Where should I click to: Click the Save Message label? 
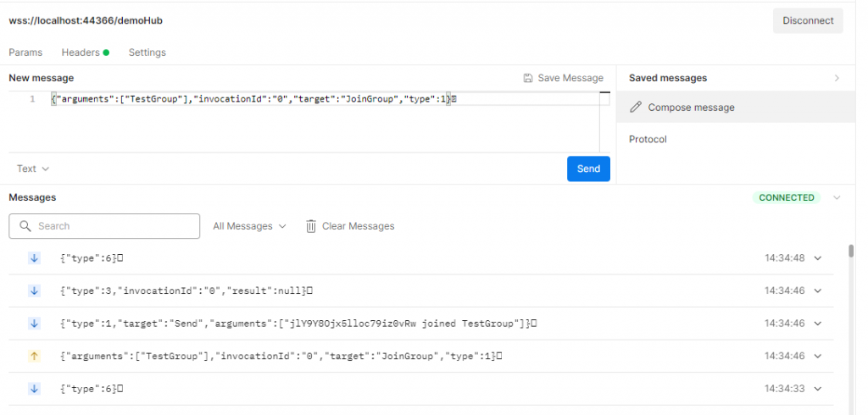coord(570,78)
